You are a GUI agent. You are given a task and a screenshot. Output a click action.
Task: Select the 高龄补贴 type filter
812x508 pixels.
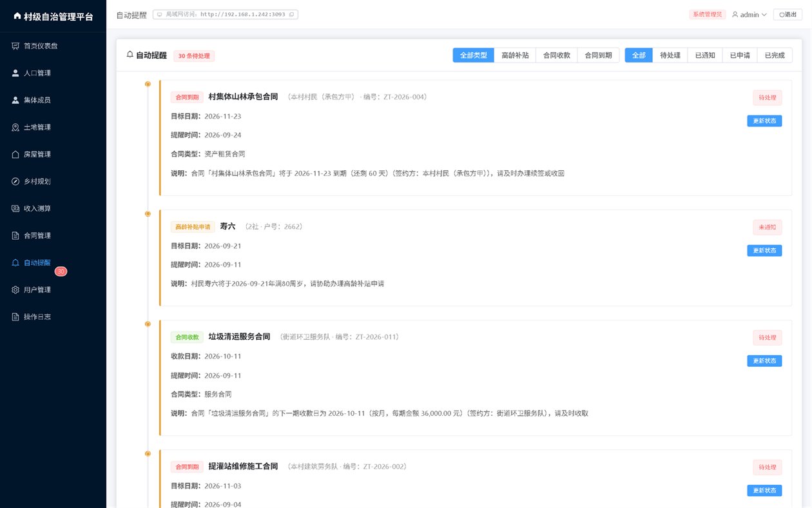click(x=515, y=55)
